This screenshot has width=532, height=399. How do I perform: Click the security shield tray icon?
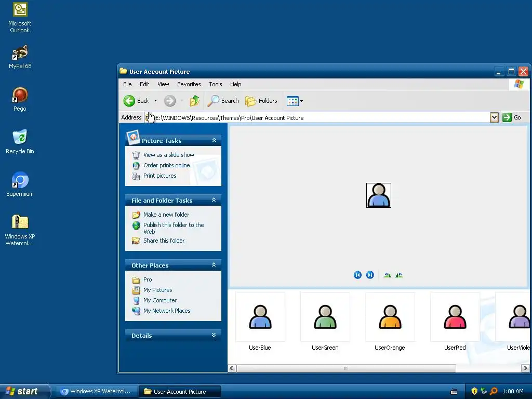[474, 391]
